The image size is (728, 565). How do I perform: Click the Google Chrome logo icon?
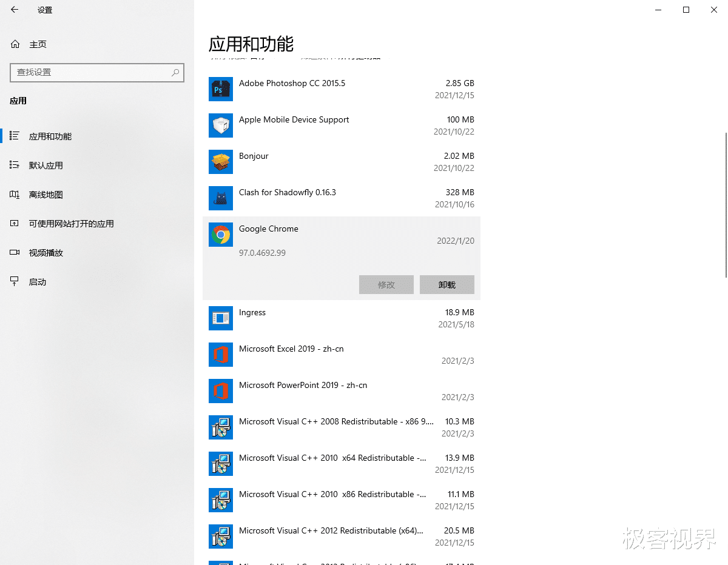pyautogui.click(x=221, y=235)
